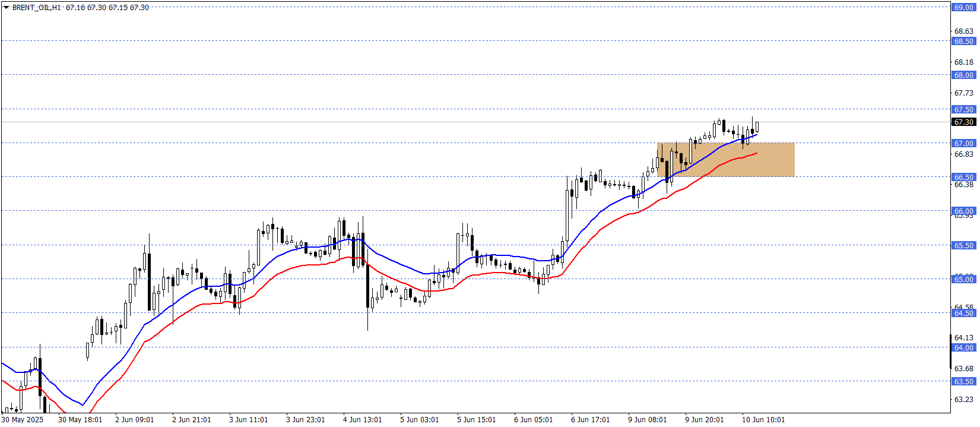Viewport: 980px width, 427px height.
Task: Click the 63.23 price scale value
Action: (964, 399)
